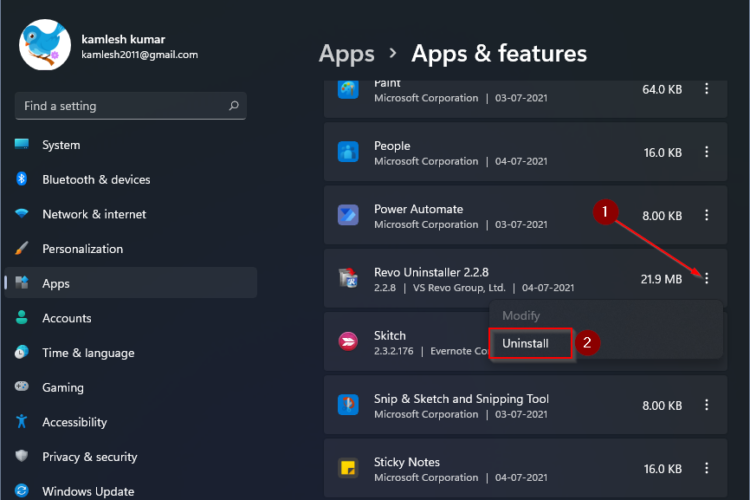Click the search magnifier icon
Viewport: 750px width, 500px height.
[234, 106]
